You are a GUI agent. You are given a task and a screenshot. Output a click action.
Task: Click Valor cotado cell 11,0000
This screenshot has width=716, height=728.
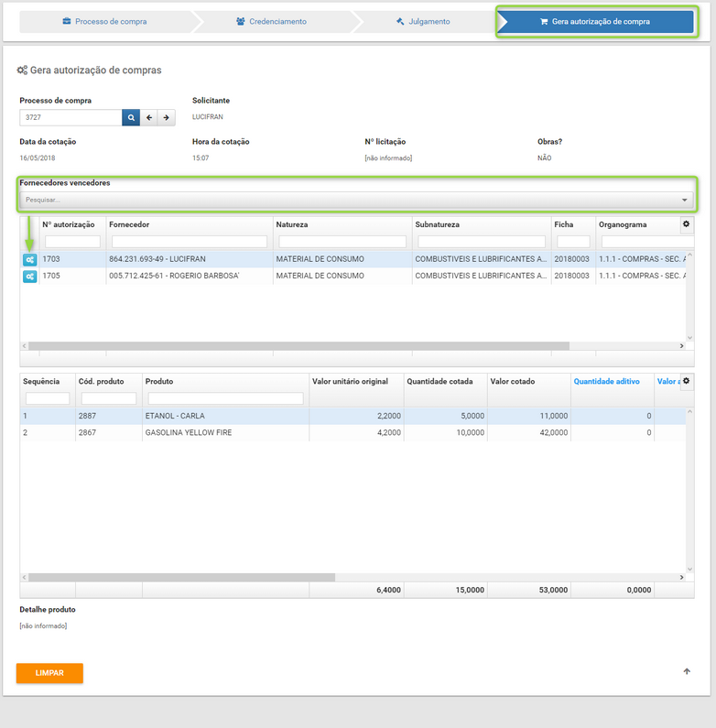click(554, 416)
